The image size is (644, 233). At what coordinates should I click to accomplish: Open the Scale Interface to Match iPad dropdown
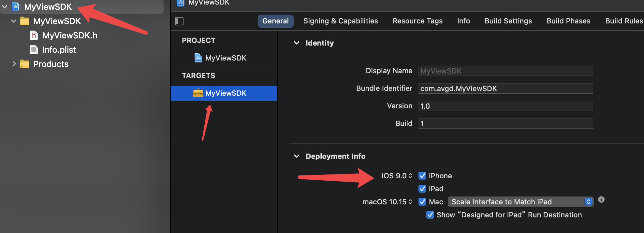(x=520, y=202)
